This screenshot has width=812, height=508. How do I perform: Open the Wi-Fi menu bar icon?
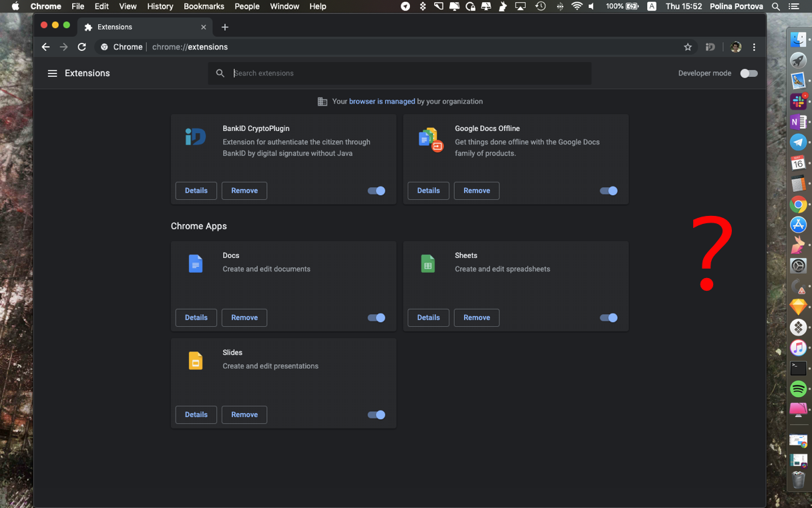[577, 7]
